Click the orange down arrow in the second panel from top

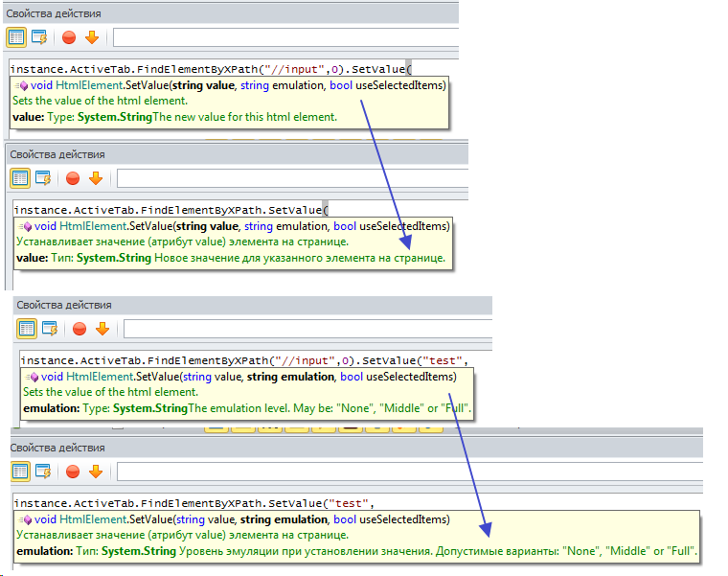[96, 178]
